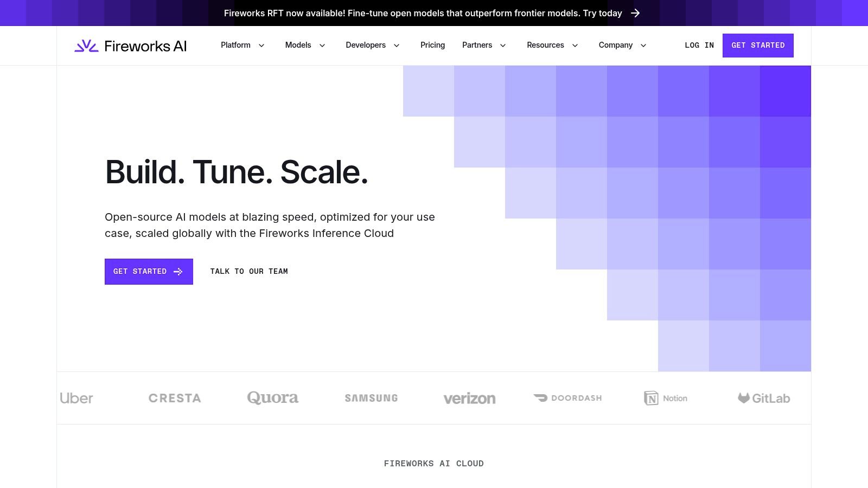The image size is (868, 488).
Task: Open the Fireworks RFT announcement banner text
Action: click(423, 13)
